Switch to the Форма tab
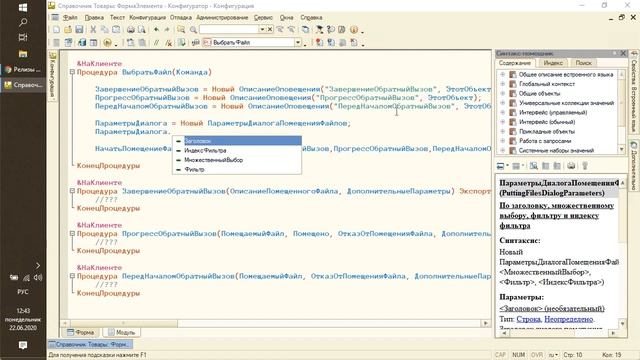The image size is (640, 360). 81,332
